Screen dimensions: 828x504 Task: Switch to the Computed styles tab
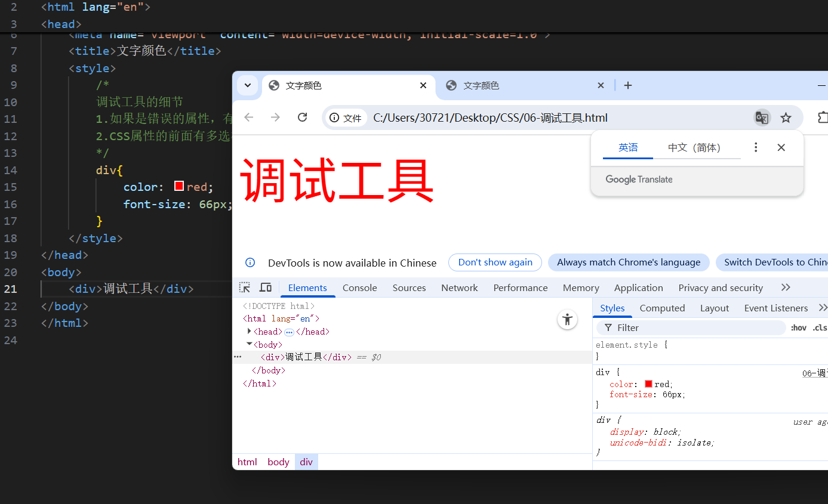pos(662,308)
